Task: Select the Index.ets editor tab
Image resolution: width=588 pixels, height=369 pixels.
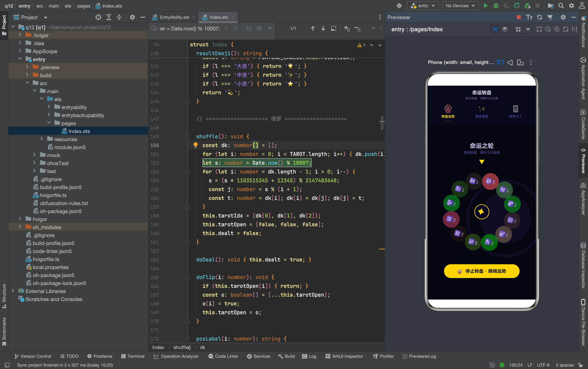Action: click(218, 17)
